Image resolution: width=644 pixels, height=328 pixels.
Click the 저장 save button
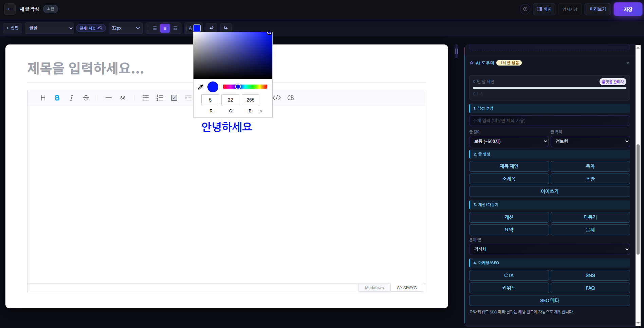click(x=628, y=10)
